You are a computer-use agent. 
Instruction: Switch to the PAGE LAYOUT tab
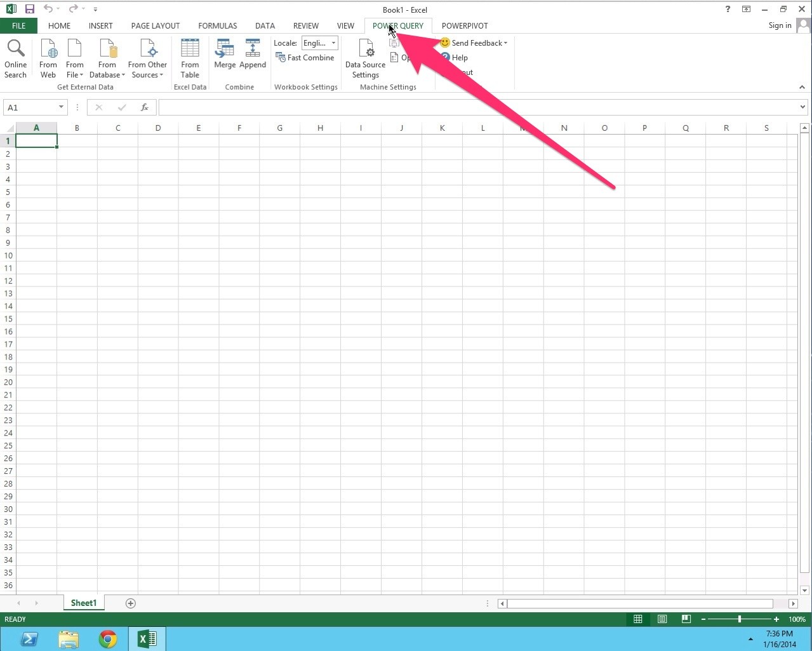(156, 26)
